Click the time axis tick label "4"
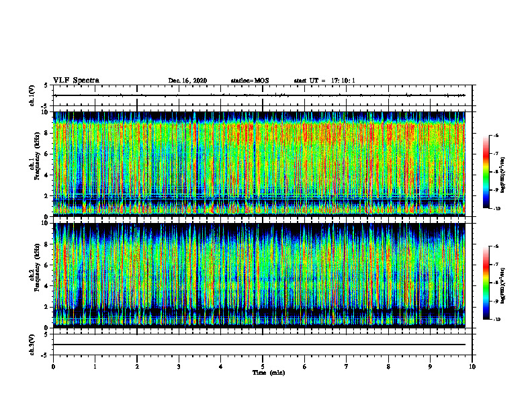This screenshot has width=532, height=411. tap(221, 367)
